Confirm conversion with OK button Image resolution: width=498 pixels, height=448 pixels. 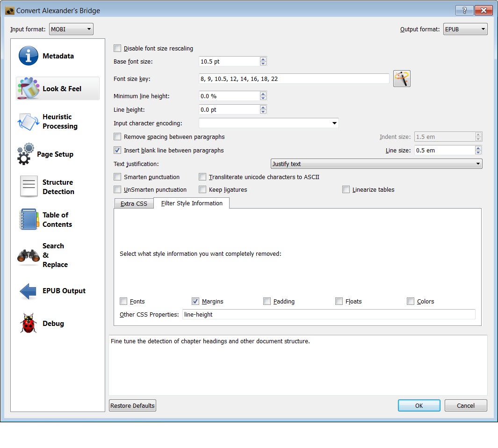point(419,405)
